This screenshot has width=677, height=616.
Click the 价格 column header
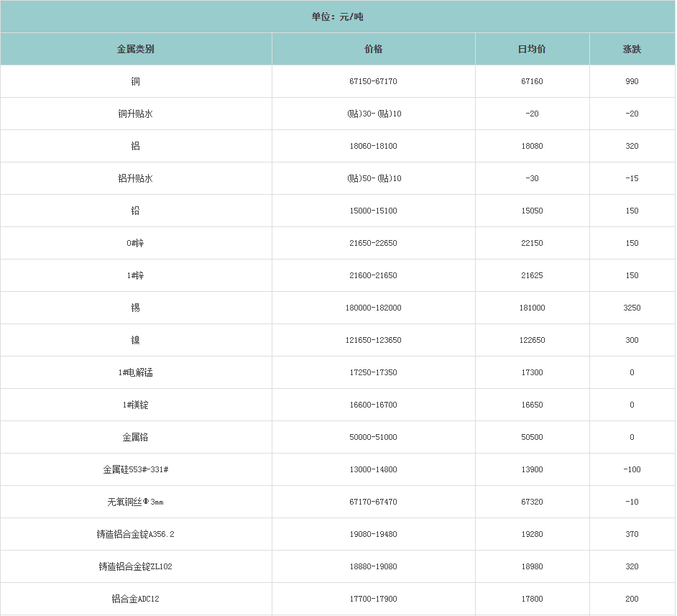click(373, 50)
